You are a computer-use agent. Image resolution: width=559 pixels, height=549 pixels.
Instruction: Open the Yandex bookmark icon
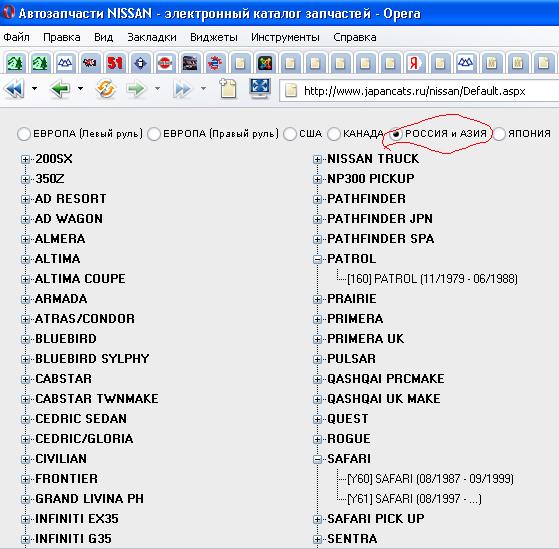415,63
